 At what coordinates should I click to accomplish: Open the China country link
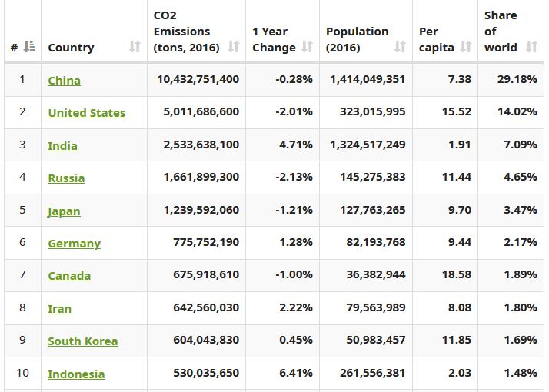click(64, 80)
